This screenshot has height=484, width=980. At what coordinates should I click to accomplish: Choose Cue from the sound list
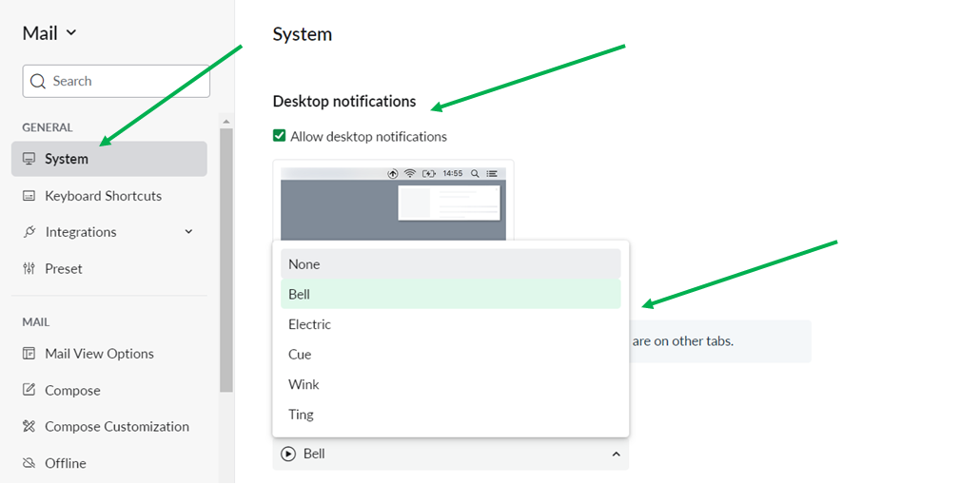(451, 355)
